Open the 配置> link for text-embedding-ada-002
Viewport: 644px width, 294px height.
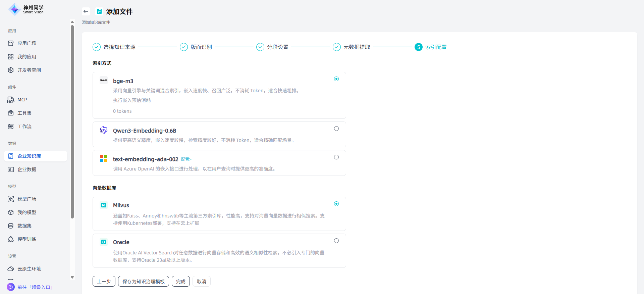(186, 159)
